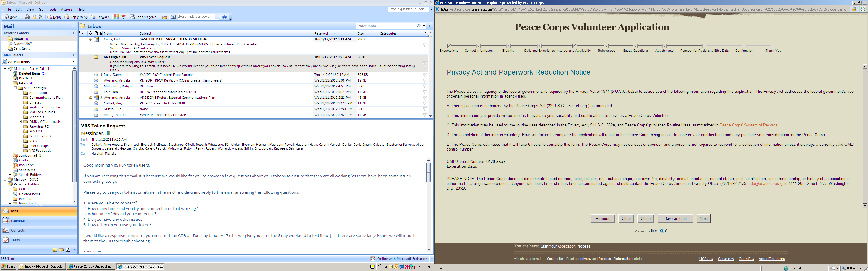Collapse the Favorite Folders section
The width and height of the screenshot is (868, 271).
click(x=74, y=33)
